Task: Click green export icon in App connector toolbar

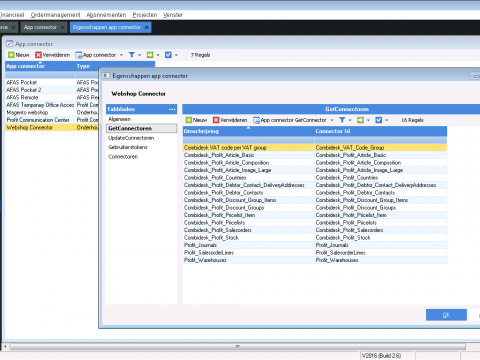Action: pyautogui.click(x=150, y=55)
